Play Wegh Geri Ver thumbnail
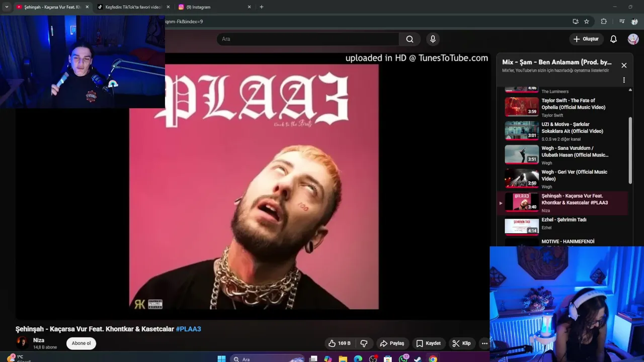Viewport: 644px width, 362px height. click(x=522, y=178)
